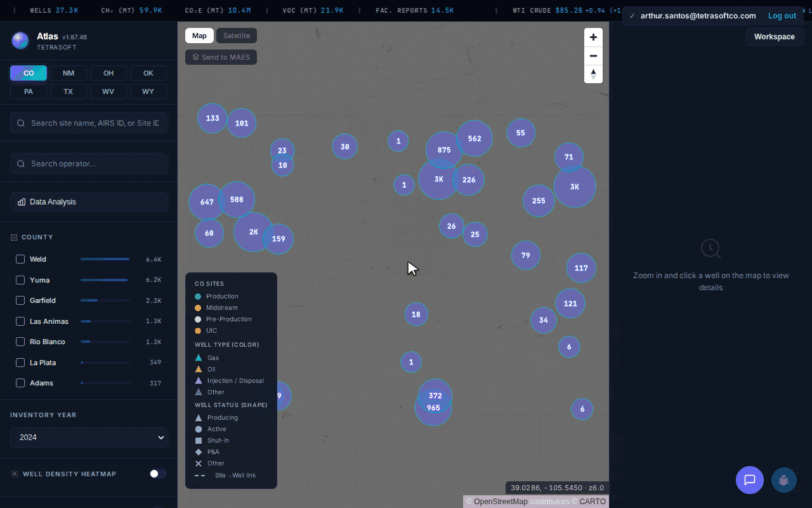Focus the Search operator field
The image size is (812, 508).
pos(89,164)
